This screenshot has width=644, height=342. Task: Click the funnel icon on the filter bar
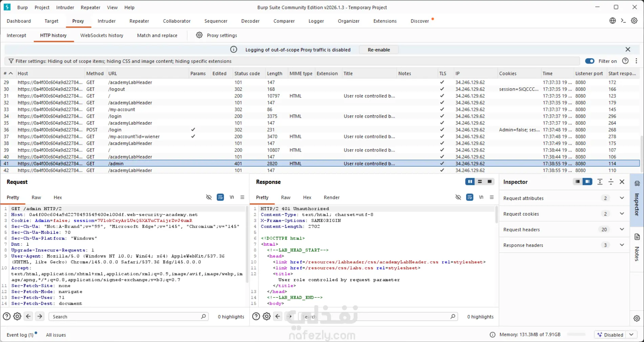[x=11, y=61]
